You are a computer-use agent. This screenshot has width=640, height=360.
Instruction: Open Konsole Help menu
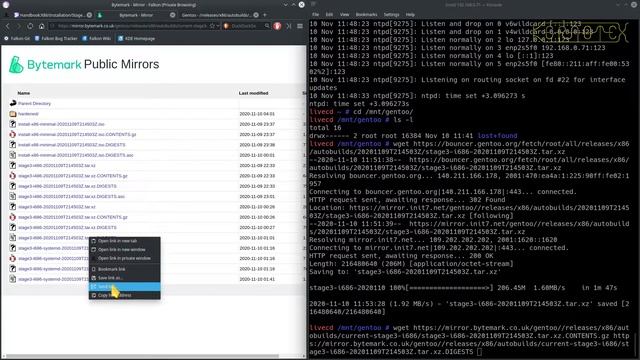(x=410, y=14)
